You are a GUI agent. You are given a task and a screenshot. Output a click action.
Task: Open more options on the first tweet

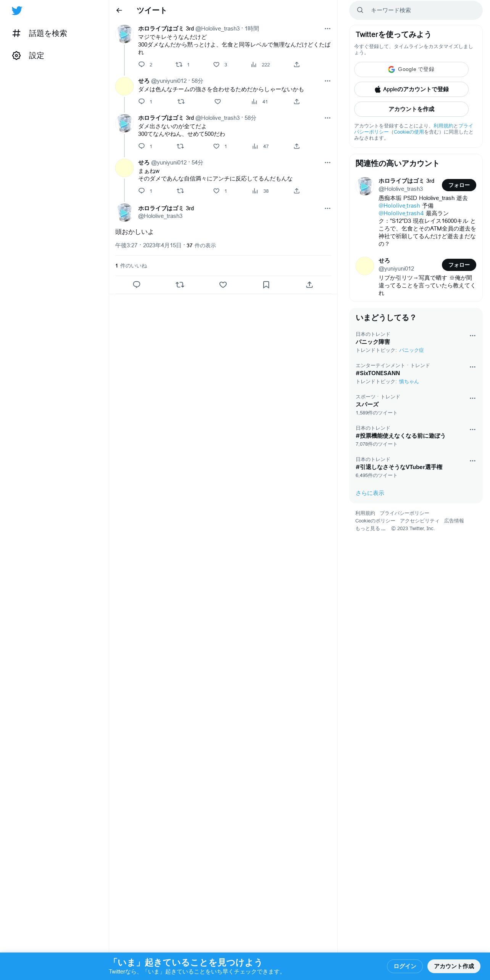point(327,29)
